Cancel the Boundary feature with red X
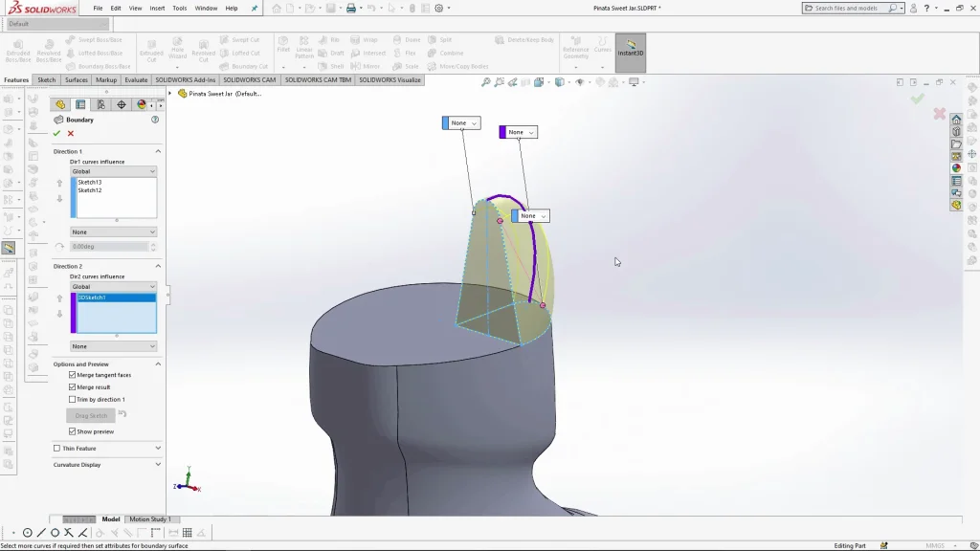The width and height of the screenshot is (980, 551). (x=71, y=134)
